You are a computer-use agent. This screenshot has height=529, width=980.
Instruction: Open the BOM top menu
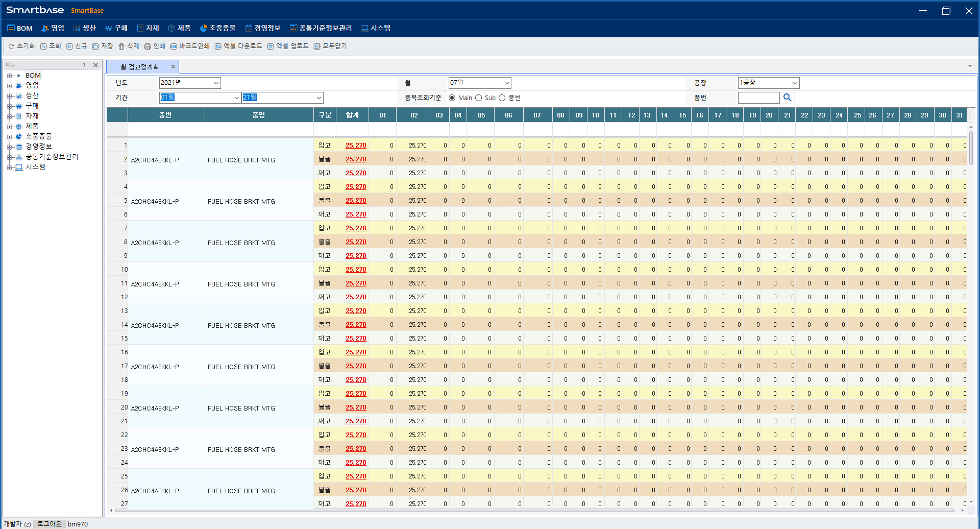20,28
